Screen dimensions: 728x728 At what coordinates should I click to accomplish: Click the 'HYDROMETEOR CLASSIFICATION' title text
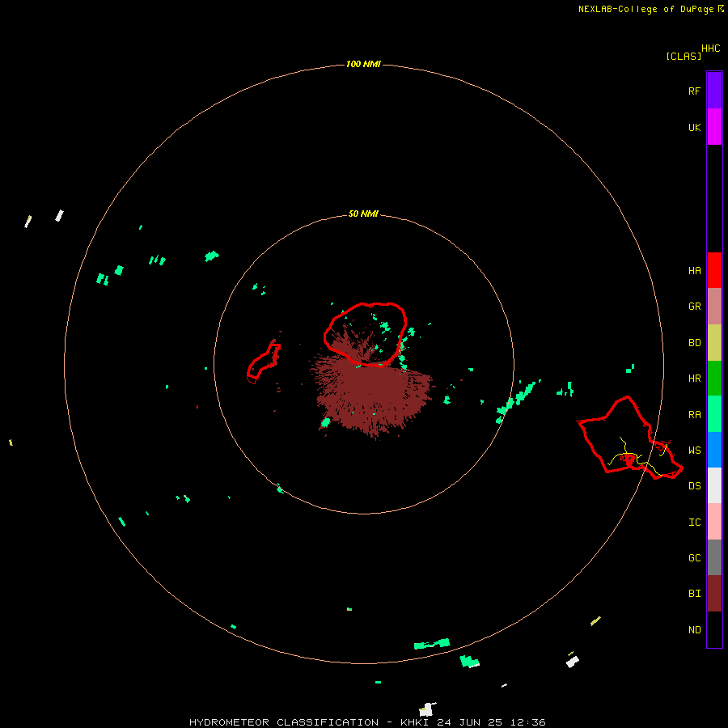[284, 722]
